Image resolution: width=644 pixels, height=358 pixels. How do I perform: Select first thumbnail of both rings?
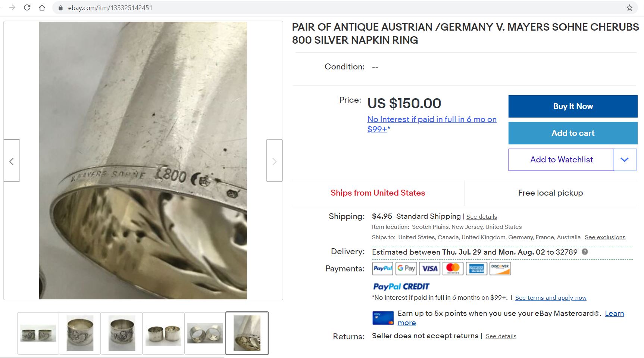[38, 333]
